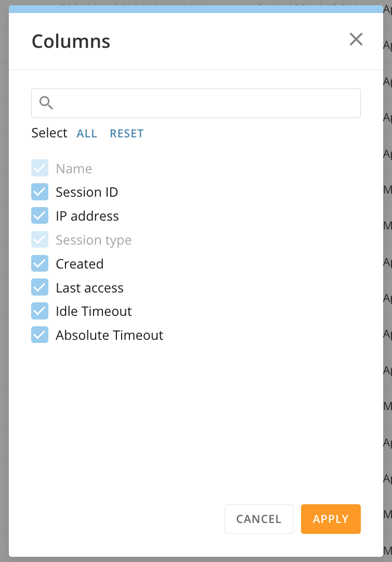This screenshot has width=392, height=562.
Task: Click the disabled Session type checkbox
Action: click(x=40, y=239)
